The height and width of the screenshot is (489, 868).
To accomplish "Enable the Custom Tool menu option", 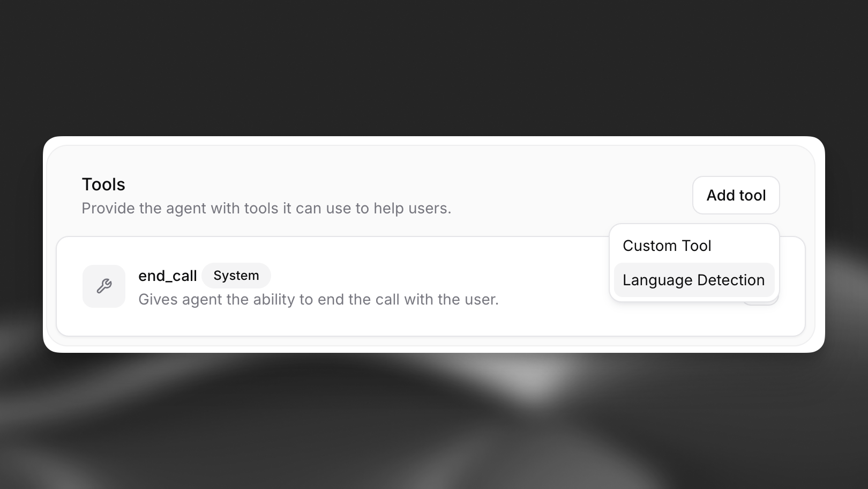I will point(667,246).
